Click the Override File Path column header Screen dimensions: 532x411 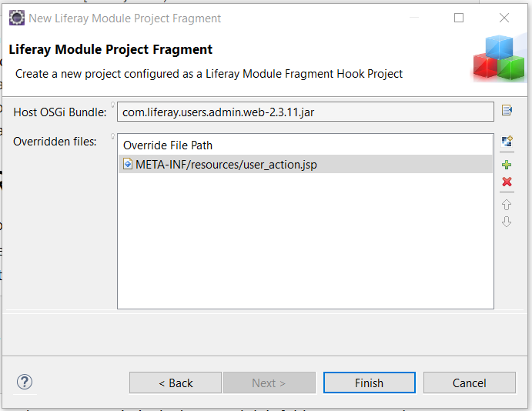(x=168, y=145)
